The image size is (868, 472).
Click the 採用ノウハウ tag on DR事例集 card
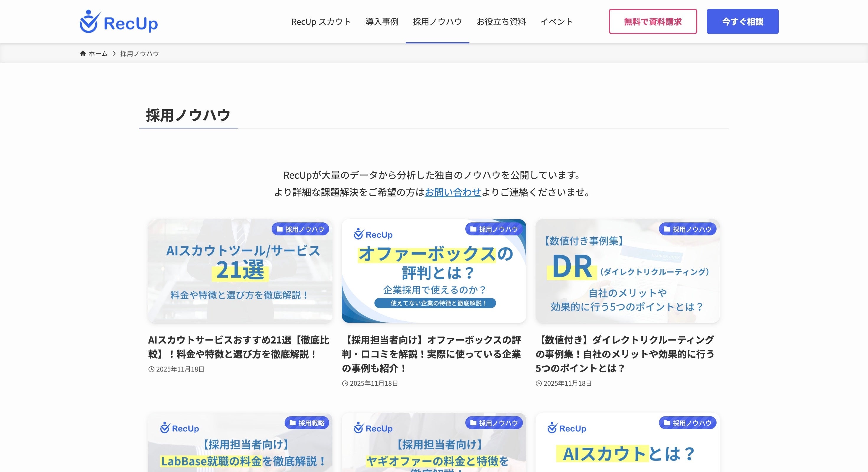(688, 229)
